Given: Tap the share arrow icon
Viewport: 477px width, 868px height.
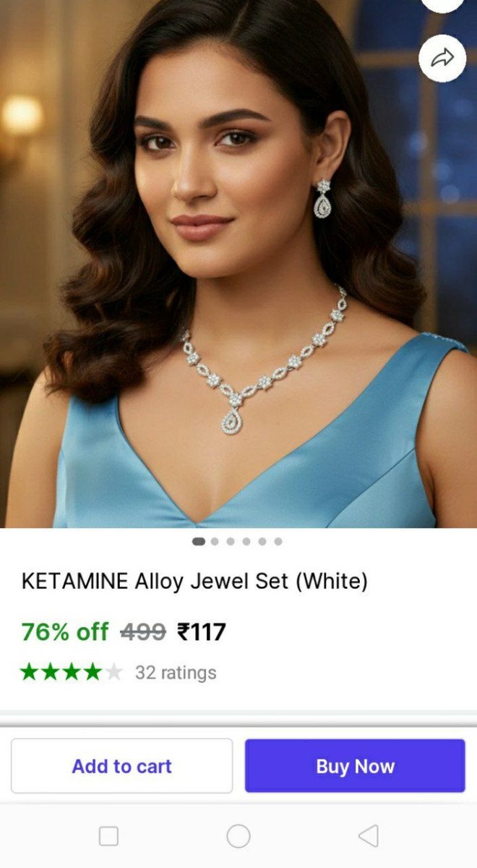Looking at the screenshot, I should click(x=442, y=59).
